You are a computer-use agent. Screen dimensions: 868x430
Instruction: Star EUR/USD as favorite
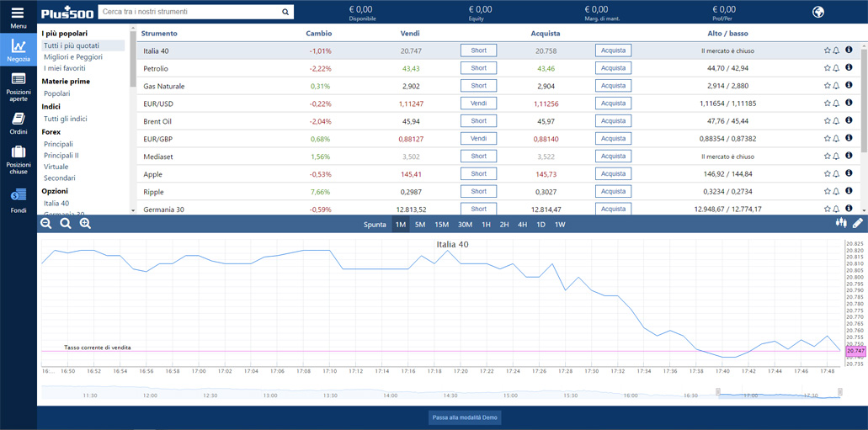click(x=827, y=104)
